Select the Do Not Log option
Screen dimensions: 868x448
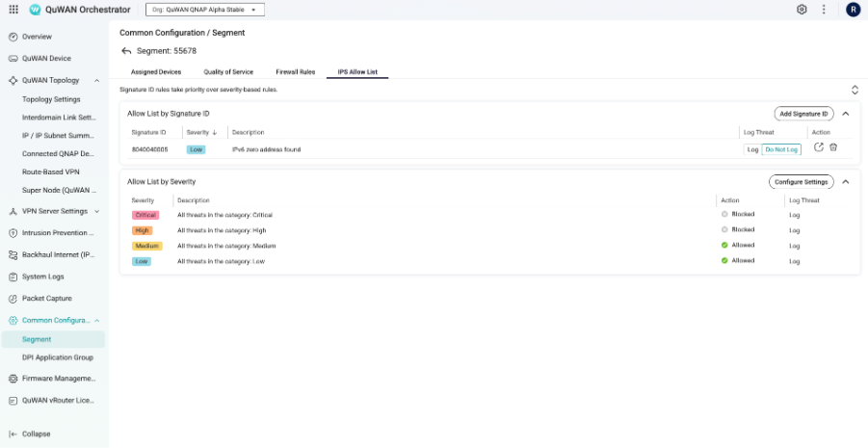point(781,149)
